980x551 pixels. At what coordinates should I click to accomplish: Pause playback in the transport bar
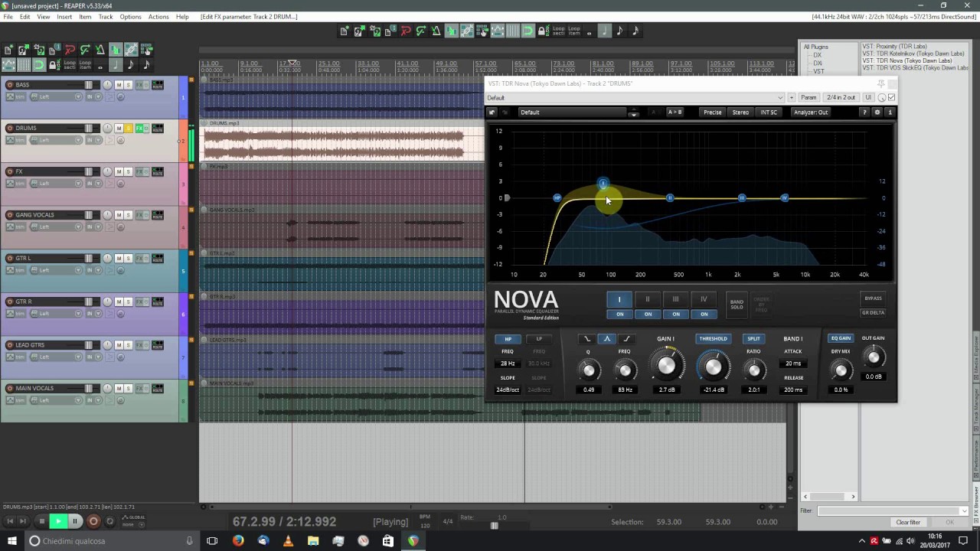[x=75, y=521]
